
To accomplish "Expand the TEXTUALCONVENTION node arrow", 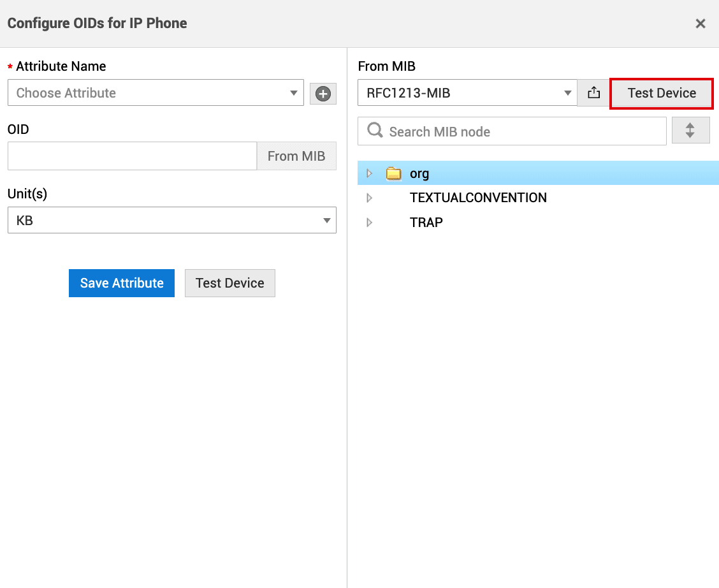I will pos(369,198).
